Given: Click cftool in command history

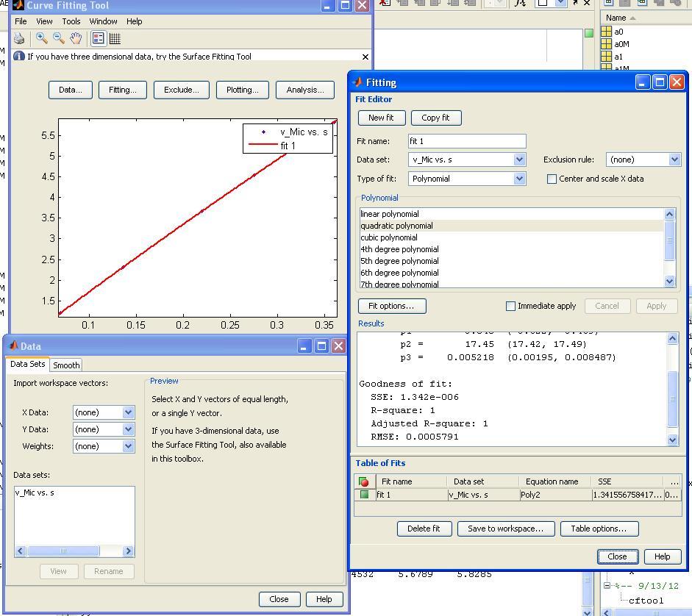Looking at the screenshot, I should (x=646, y=600).
